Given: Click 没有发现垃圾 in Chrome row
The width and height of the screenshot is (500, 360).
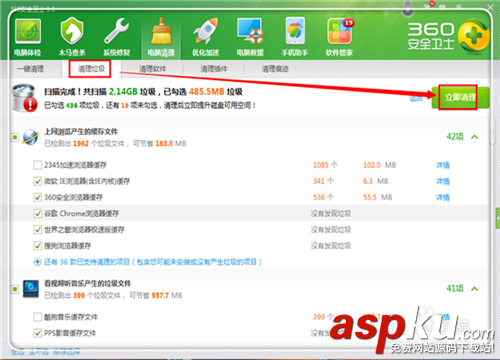Looking at the screenshot, I should pyautogui.click(x=331, y=214).
